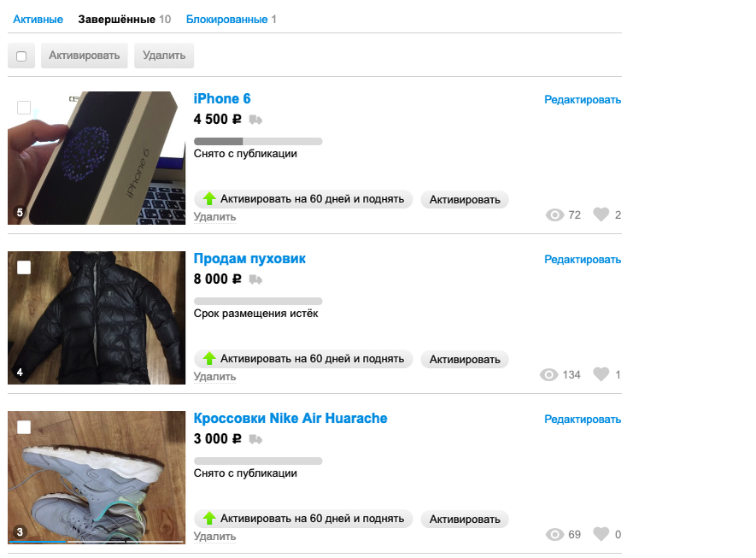Open Редактировать link for Продам пуховик
Screen dimensions: 756x558
(583, 260)
